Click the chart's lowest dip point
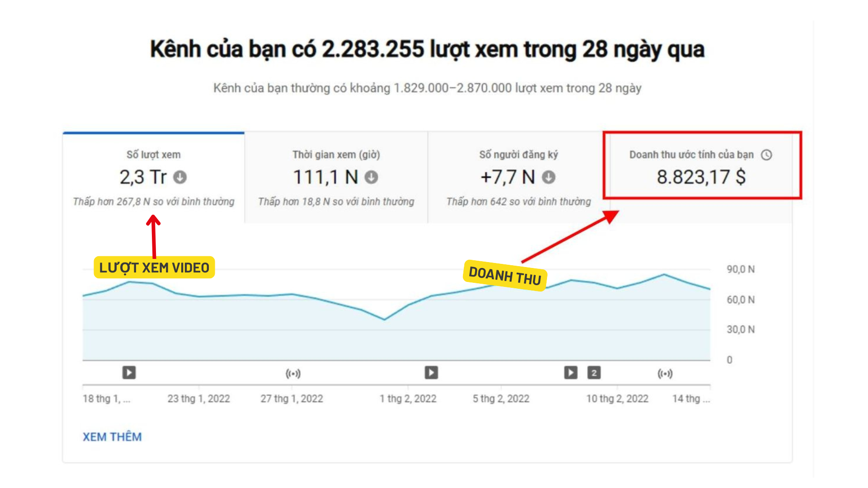The width and height of the screenshot is (868, 488). coord(385,319)
